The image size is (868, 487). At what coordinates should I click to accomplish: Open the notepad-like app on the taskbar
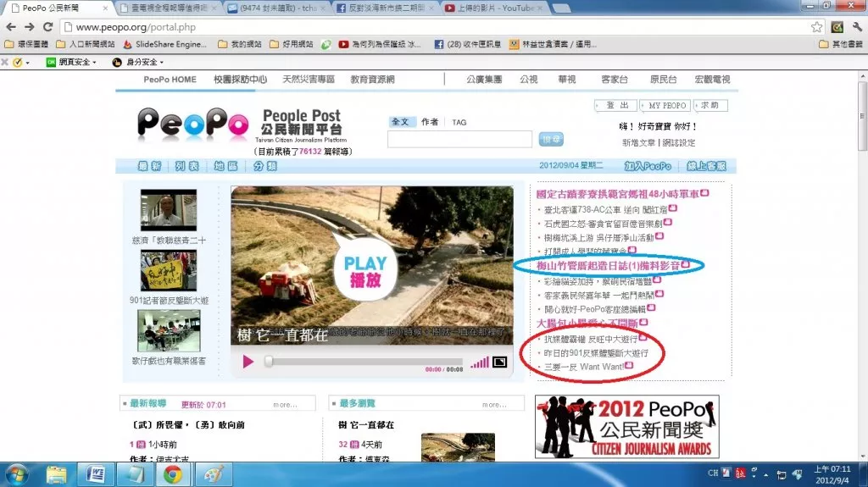pos(135,475)
